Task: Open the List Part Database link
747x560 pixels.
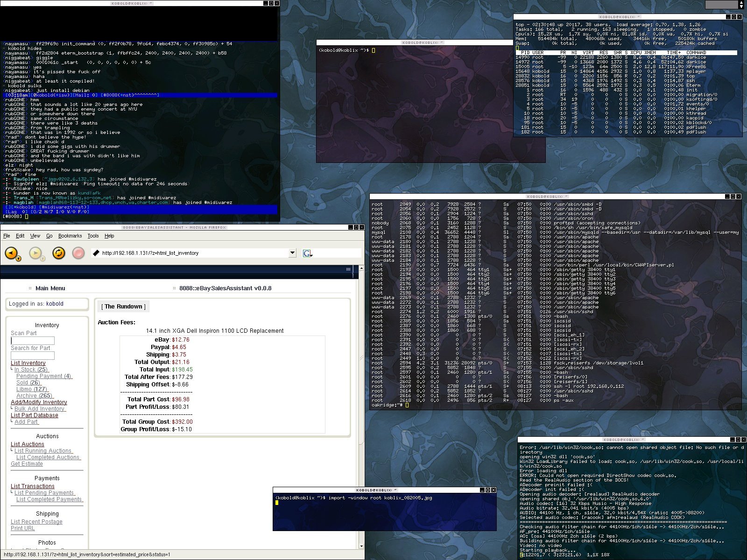Action: click(x=35, y=415)
